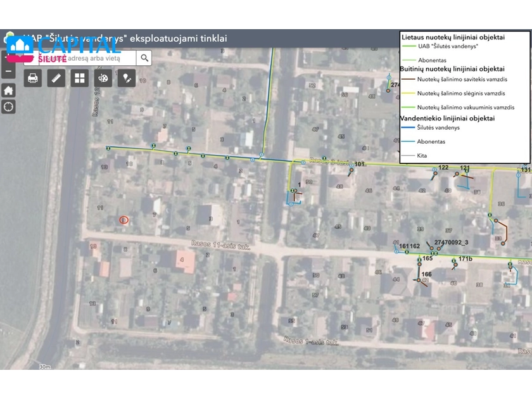Click the brown line swatch for savitekis vamzdis
This screenshot has width=532, height=399.
tap(408, 79)
